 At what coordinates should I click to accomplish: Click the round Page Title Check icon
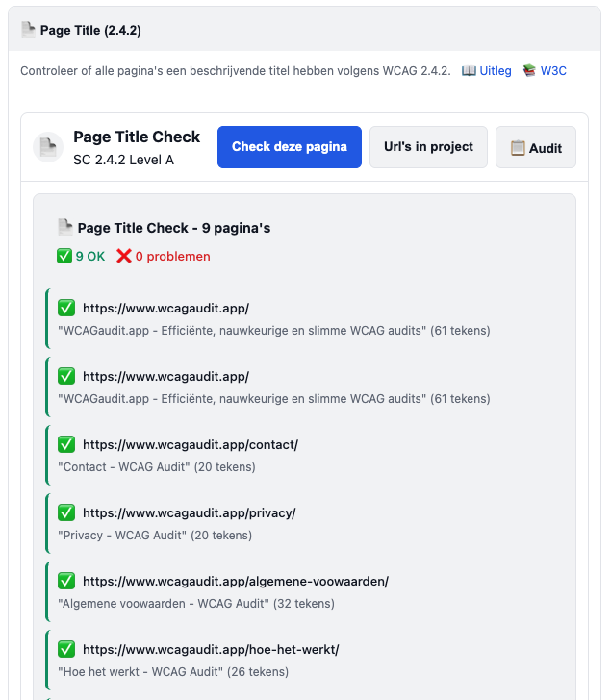coord(48,147)
